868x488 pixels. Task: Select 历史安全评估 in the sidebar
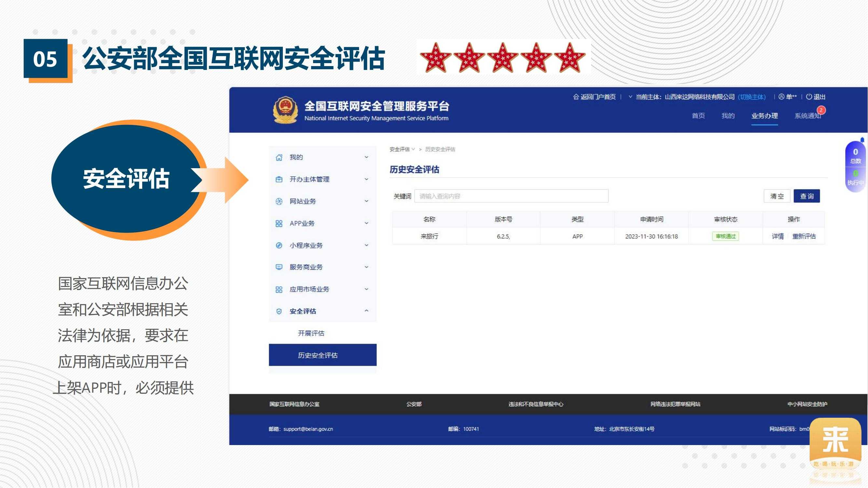tap(323, 355)
